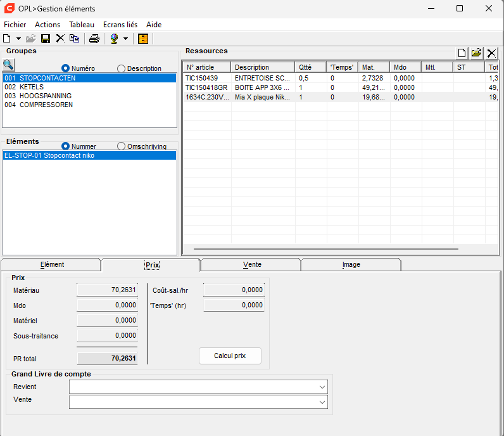This screenshot has width=504, height=436.
Task: Click the Coût-sal./hr field
Action: (x=234, y=290)
